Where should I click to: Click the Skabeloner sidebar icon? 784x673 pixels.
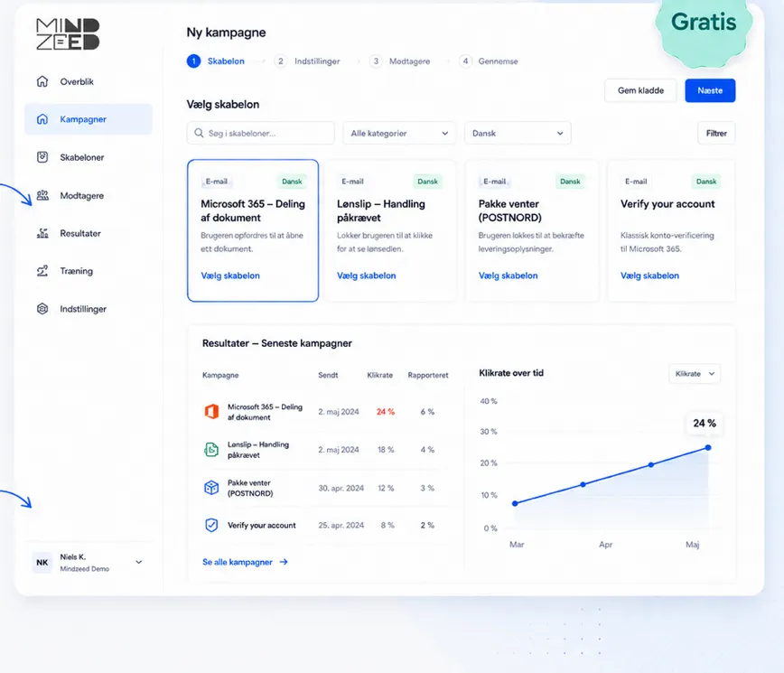42,157
